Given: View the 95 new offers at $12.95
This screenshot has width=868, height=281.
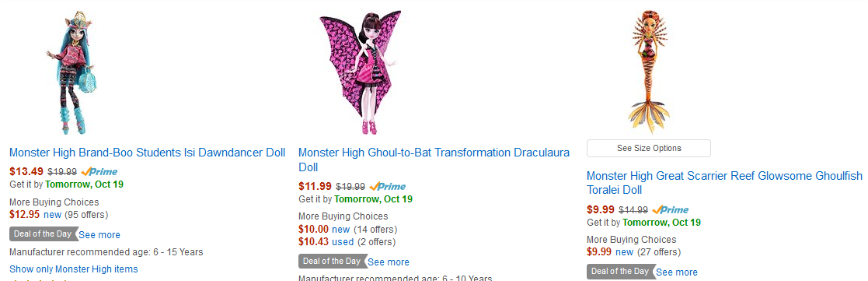Looking at the screenshot, I should [x=53, y=215].
